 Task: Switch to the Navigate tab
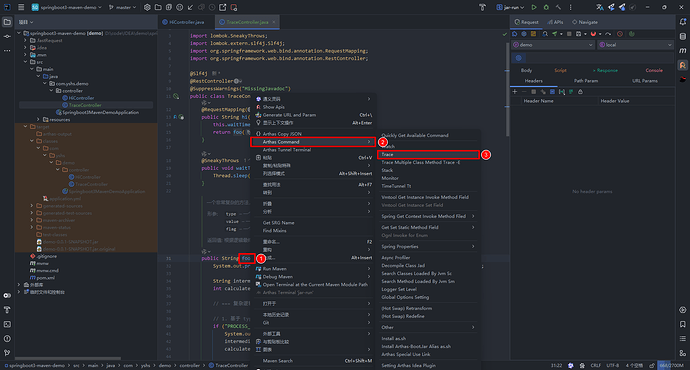[585, 22]
